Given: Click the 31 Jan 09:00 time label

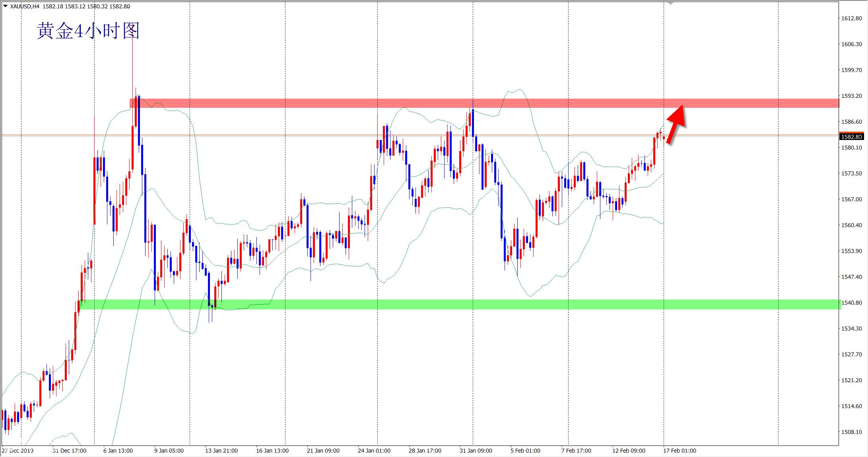Looking at the screenshot, I should [x=476, y=451].
